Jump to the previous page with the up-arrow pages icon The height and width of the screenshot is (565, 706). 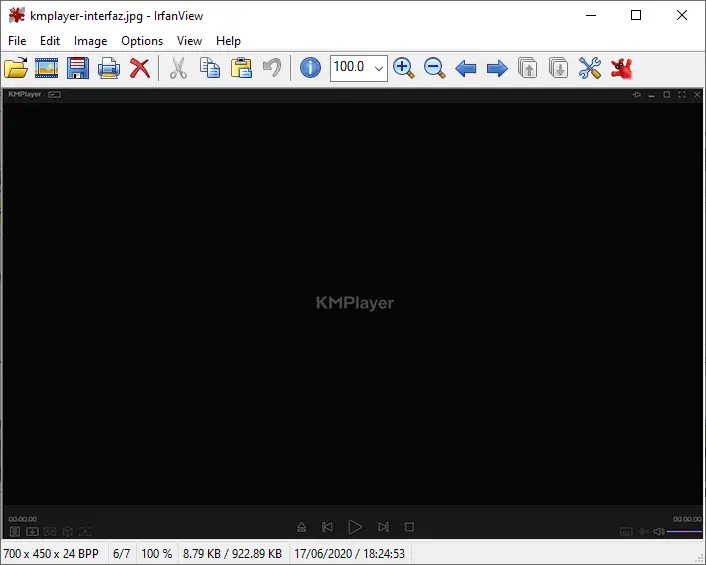(528, 68)
